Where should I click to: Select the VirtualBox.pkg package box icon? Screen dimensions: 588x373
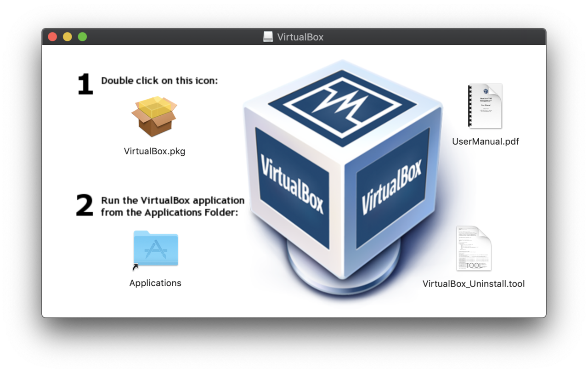pos(154,117)
